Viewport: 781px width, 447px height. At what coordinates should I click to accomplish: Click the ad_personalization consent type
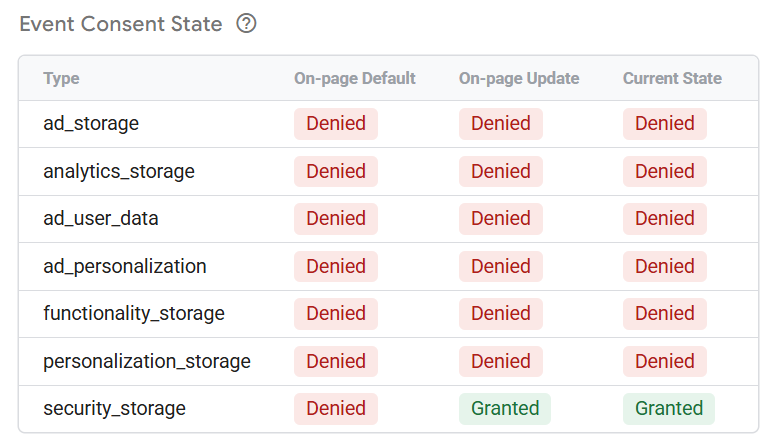click(125, 266)
